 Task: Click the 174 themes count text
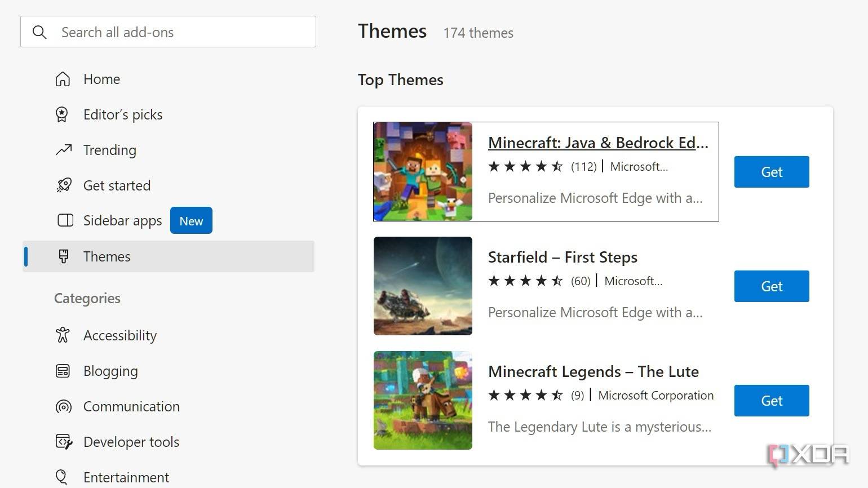478,33
